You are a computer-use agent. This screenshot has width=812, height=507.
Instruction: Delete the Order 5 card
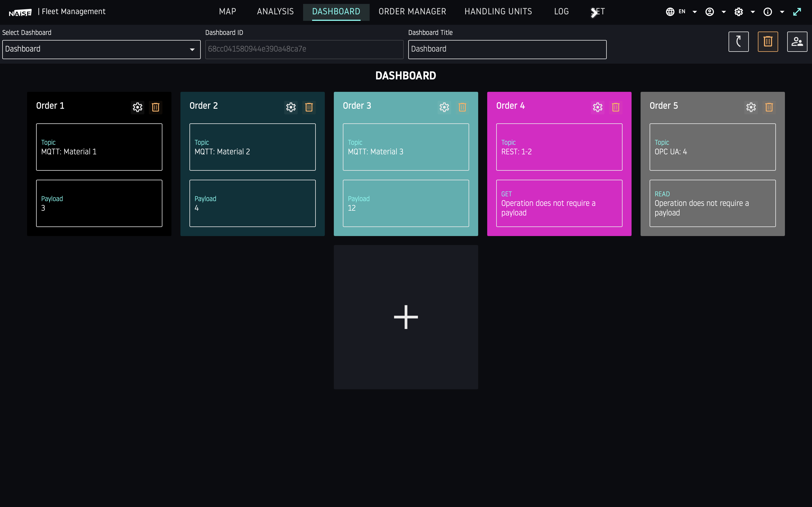(x=769, y=107)
